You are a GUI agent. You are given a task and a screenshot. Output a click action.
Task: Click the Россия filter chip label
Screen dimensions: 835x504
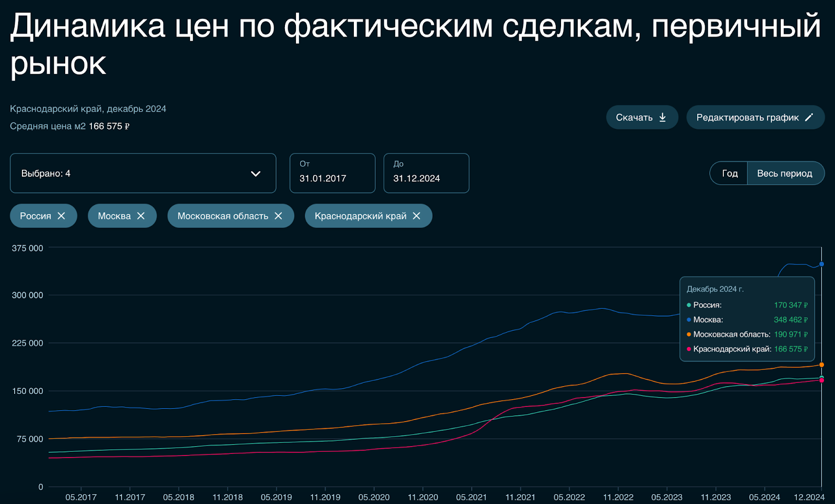(35, 216)
